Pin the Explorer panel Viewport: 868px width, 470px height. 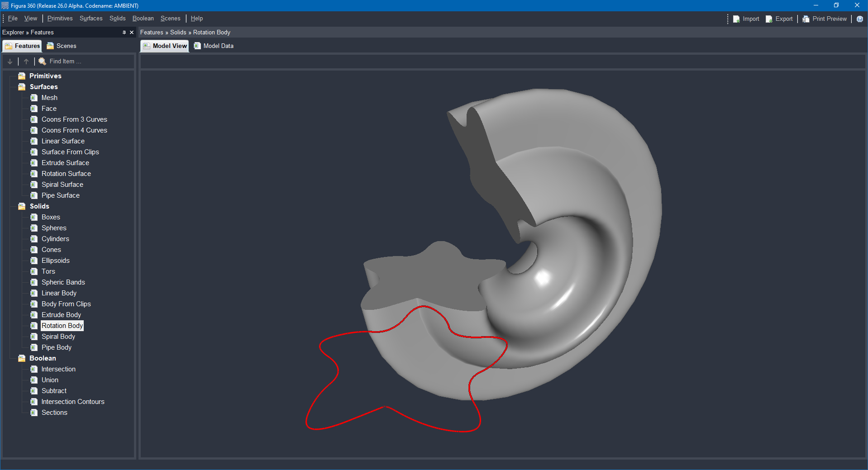tap(124, 33)
